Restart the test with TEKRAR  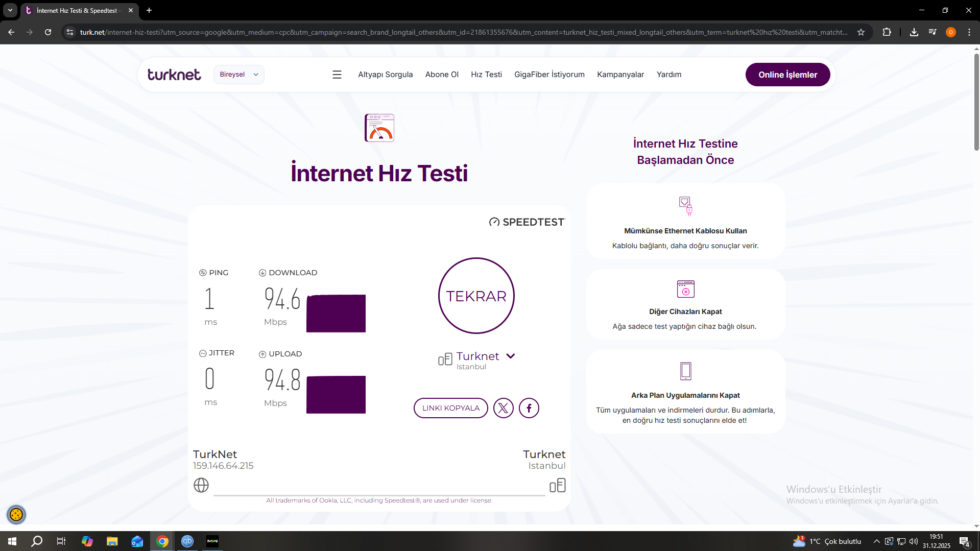476,296
